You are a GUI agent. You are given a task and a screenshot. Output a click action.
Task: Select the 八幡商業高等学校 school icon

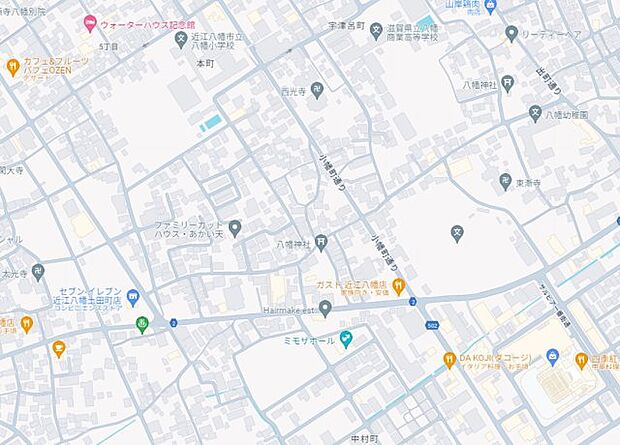click(376, 32)
